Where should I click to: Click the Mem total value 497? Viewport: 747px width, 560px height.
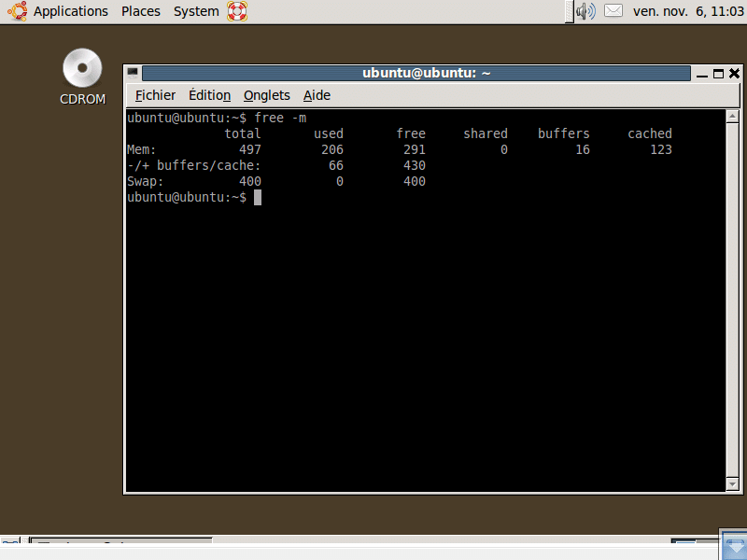click(250, 149)
